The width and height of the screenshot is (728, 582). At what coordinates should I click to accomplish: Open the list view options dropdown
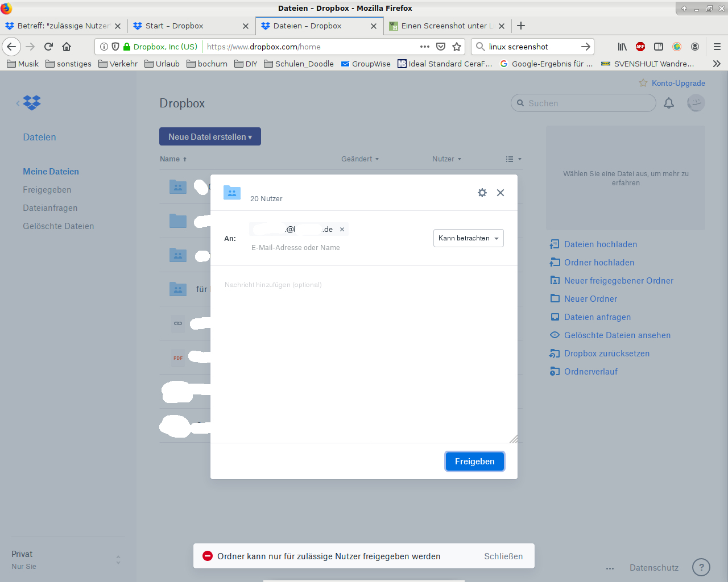click(514, 159)
